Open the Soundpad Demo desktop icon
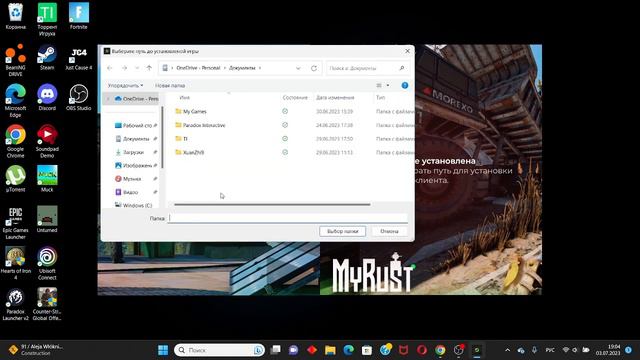Image resolution: width=640 pixels, height=360 pixels. pos(47,141)
